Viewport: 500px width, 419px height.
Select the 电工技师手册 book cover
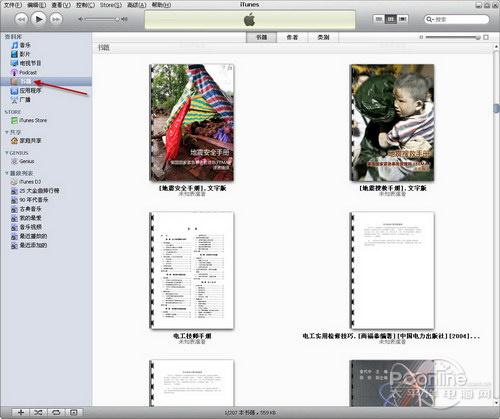tap(192, 270)
